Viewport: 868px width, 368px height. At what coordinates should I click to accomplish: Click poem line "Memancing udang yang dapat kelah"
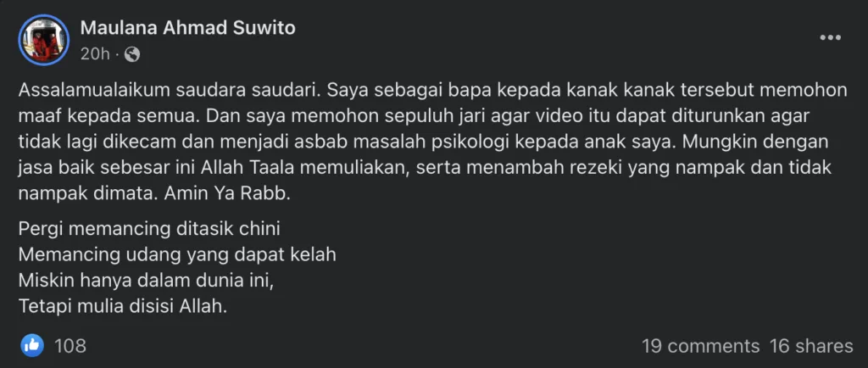pos(177,254)
